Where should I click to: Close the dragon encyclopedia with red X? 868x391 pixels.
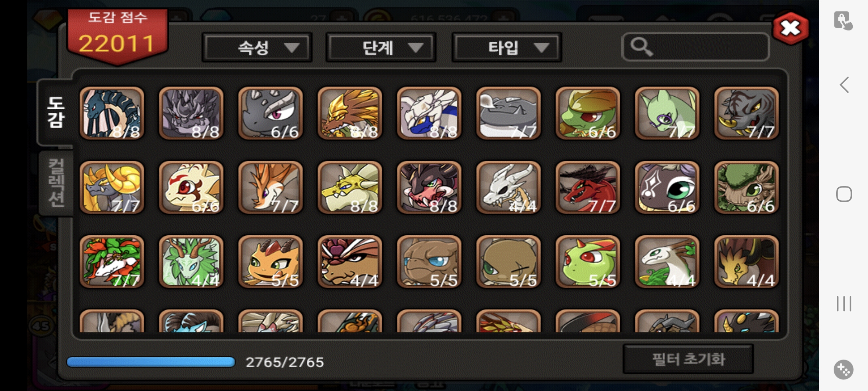tap(791, 28)
